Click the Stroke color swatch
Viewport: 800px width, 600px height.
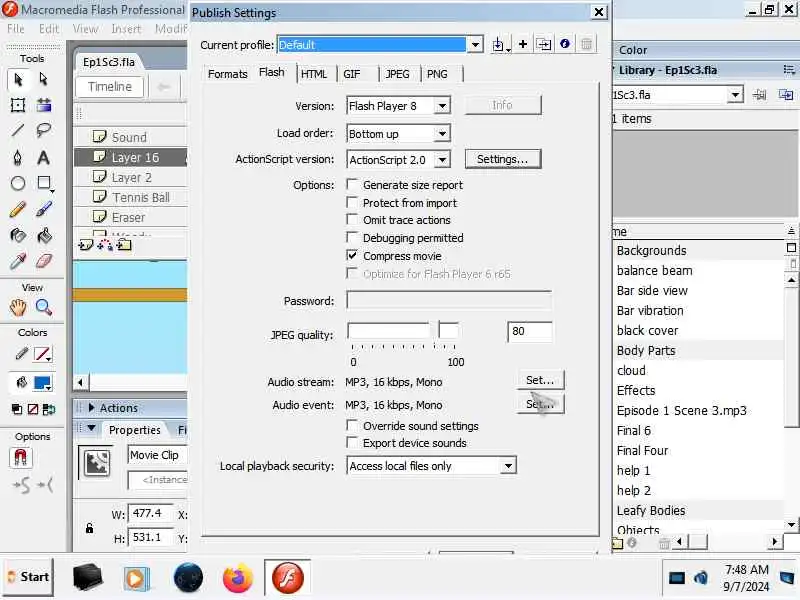42,354
